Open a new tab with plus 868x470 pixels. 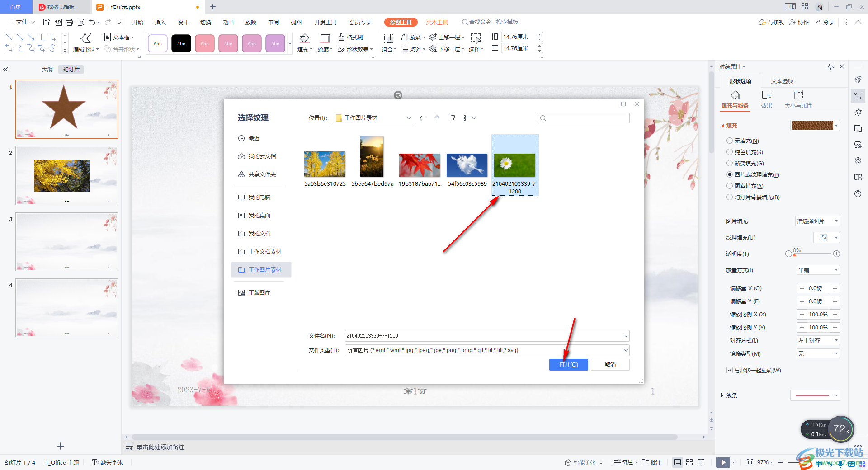click(213, 7)
